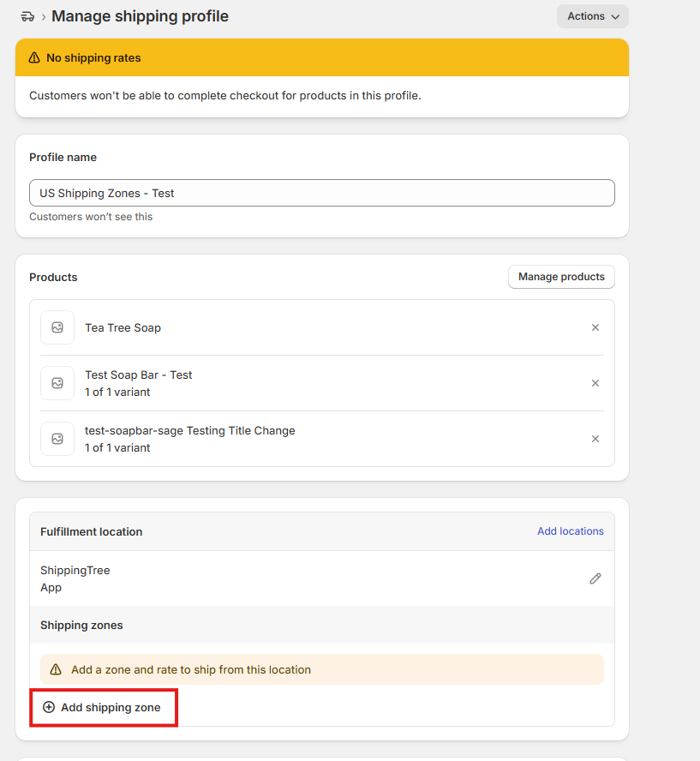This screenshot has height=761, width=700.
Task: Remove Test Soap Bar - Test product
Action: pos(595,383)
